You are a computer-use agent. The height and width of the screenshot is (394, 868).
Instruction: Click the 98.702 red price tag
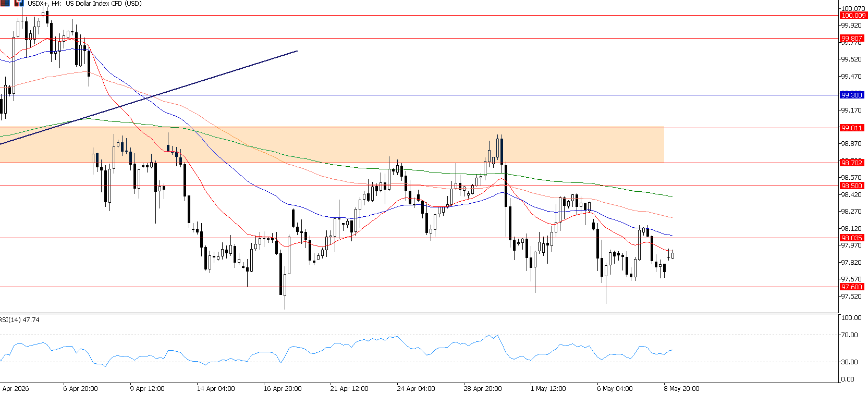click(852, 163)
